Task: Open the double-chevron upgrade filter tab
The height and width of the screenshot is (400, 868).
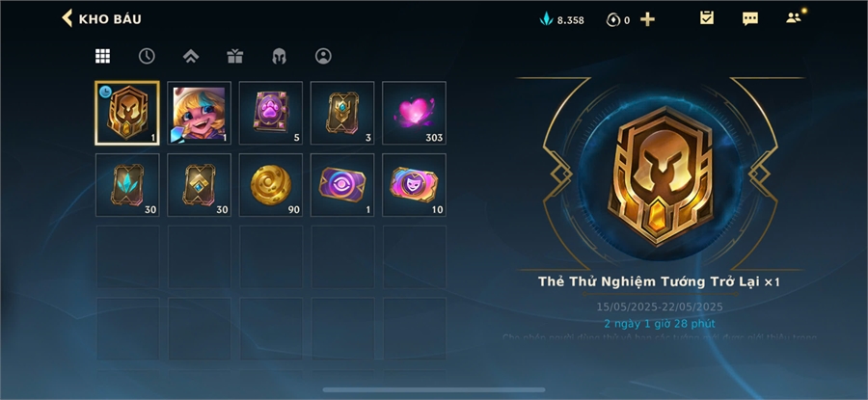Action: click(191, 56)
